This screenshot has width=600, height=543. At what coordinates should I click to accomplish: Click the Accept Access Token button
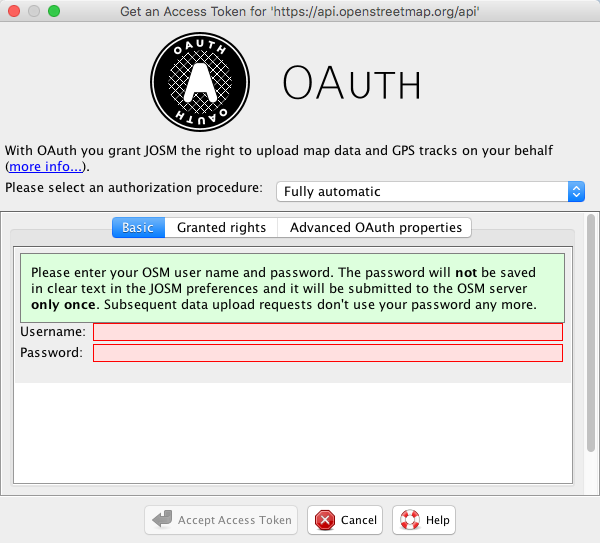(221, 520)
